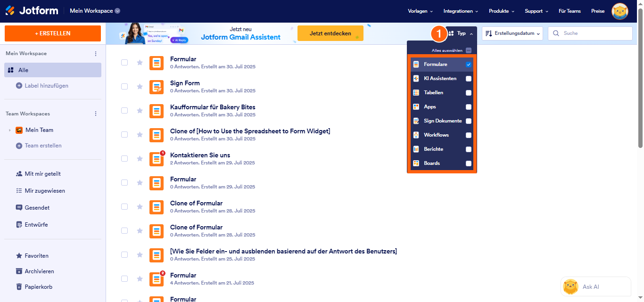The height and width of the screenshot is (302, 644).
Task: Click the search magnifier icon
Action: [x=556, y=33]
